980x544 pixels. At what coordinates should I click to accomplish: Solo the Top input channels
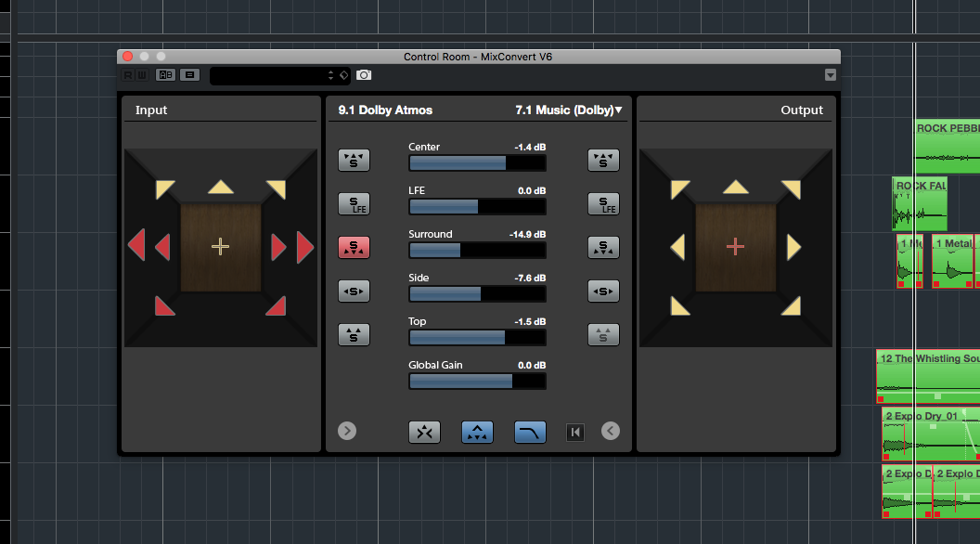(354, 335)
